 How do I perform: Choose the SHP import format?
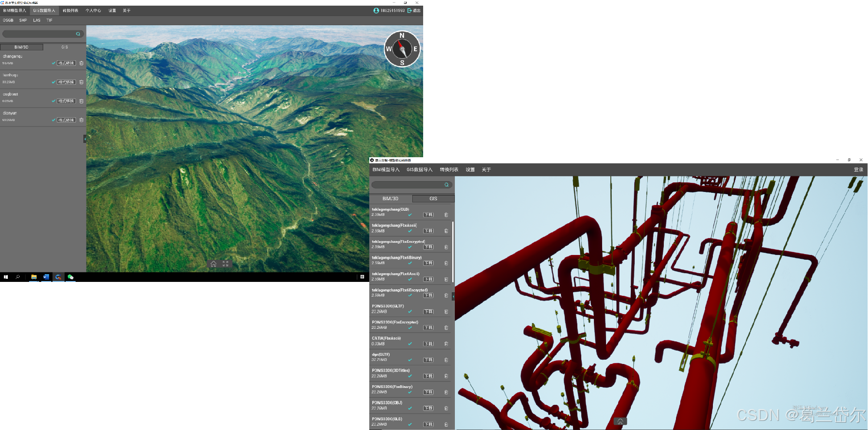[x=23, y=20]
